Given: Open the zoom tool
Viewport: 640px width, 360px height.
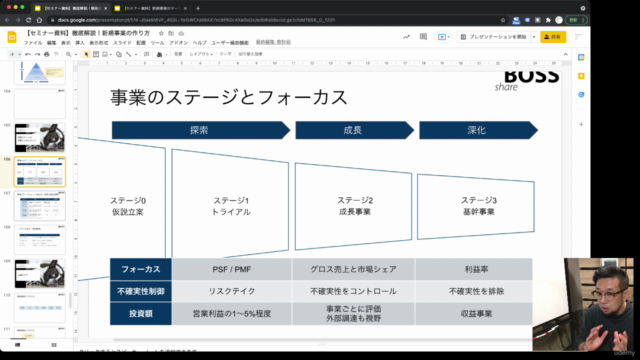Looking at the screenshot, I should tap(69, 54).
